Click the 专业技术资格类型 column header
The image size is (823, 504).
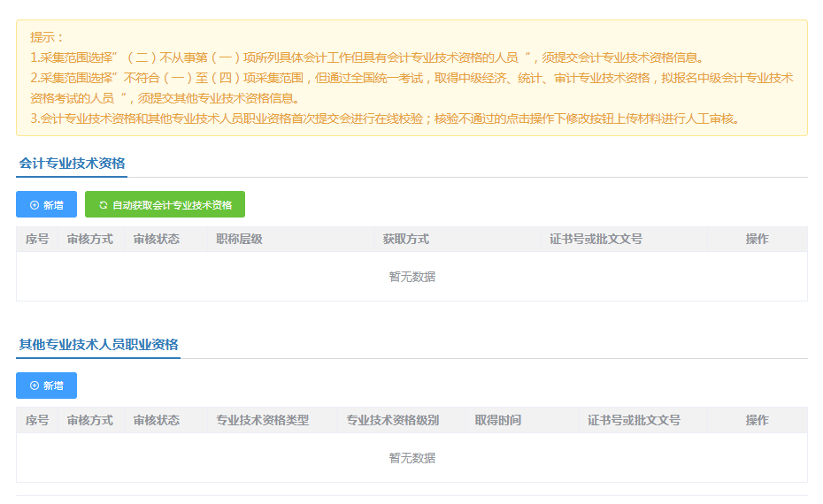click(x=262, y=420)
